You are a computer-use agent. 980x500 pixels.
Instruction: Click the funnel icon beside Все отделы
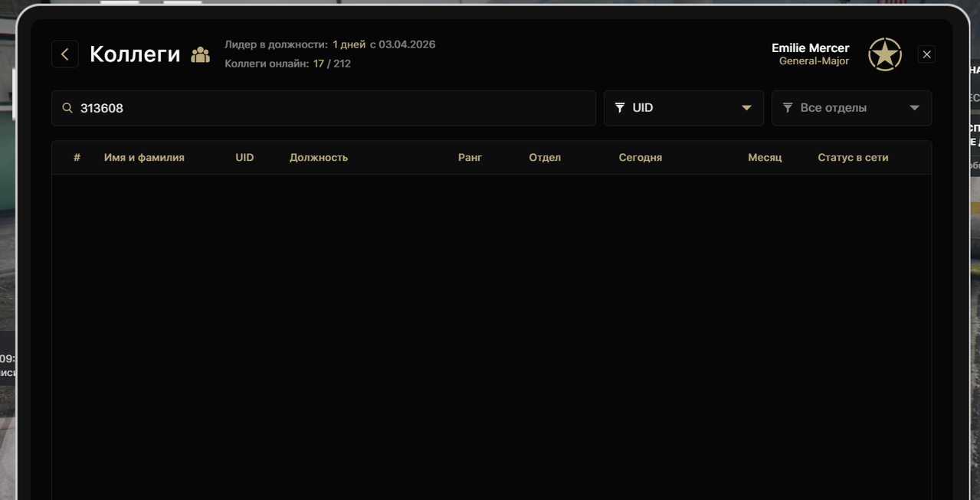click(x=788, y=108)
